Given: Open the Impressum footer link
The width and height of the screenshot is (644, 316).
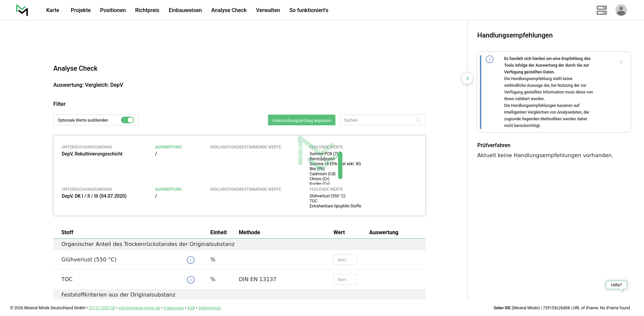Looking at the screenshot, I should click(173, 308).
